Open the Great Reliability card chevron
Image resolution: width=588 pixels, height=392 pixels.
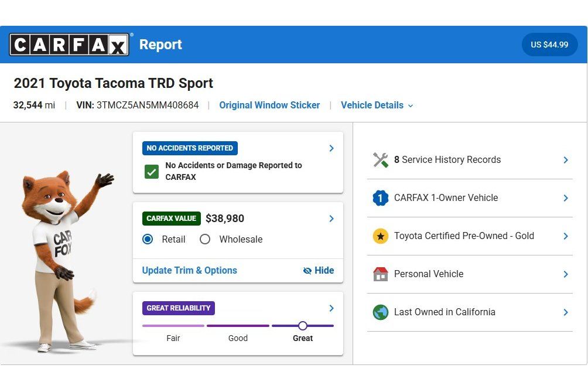coord(331,308)
